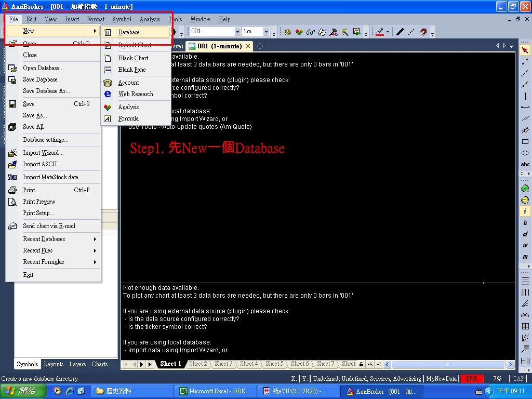Open the pen color dropdown arrow
This screenshot has width=532, height=399.
coord(388,32)
